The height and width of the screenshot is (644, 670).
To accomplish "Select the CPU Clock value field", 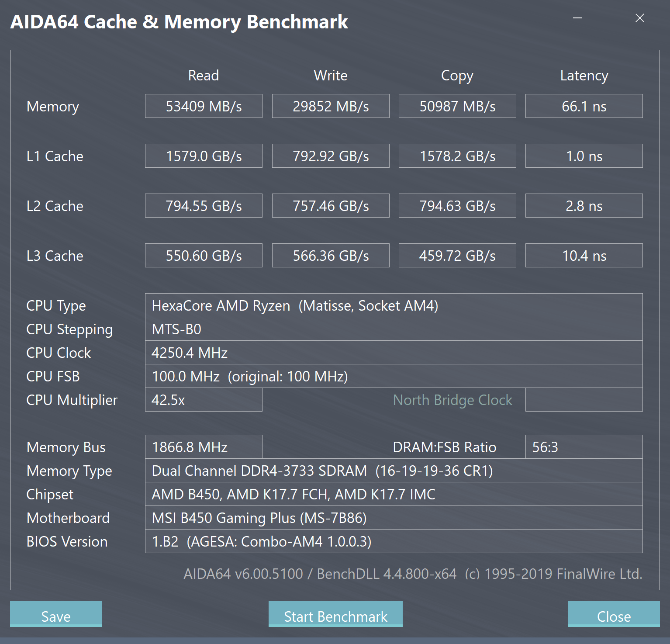I will pos(394,353).
